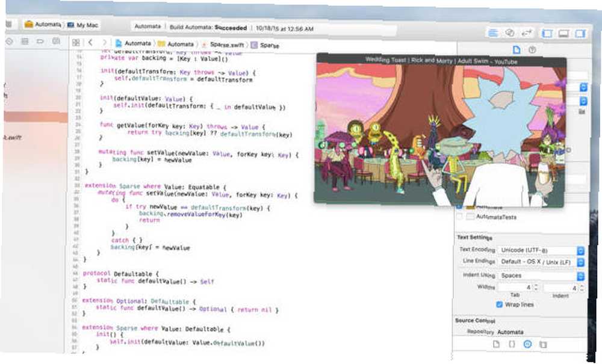This screenshot has width=602, height=364.
Task: Show the Issue navigator warning icon
Action: tap(10, 42)
